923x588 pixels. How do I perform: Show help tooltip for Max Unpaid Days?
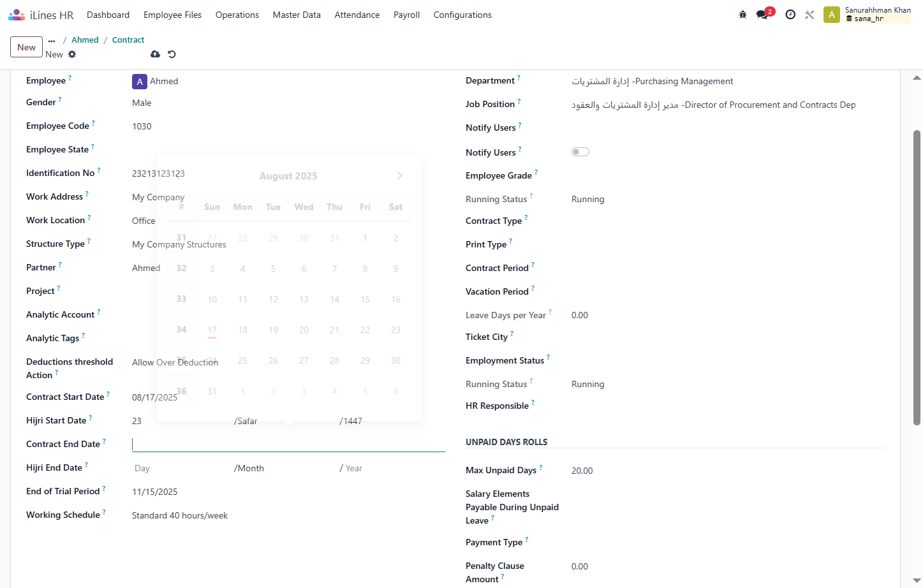pos(541,467)
